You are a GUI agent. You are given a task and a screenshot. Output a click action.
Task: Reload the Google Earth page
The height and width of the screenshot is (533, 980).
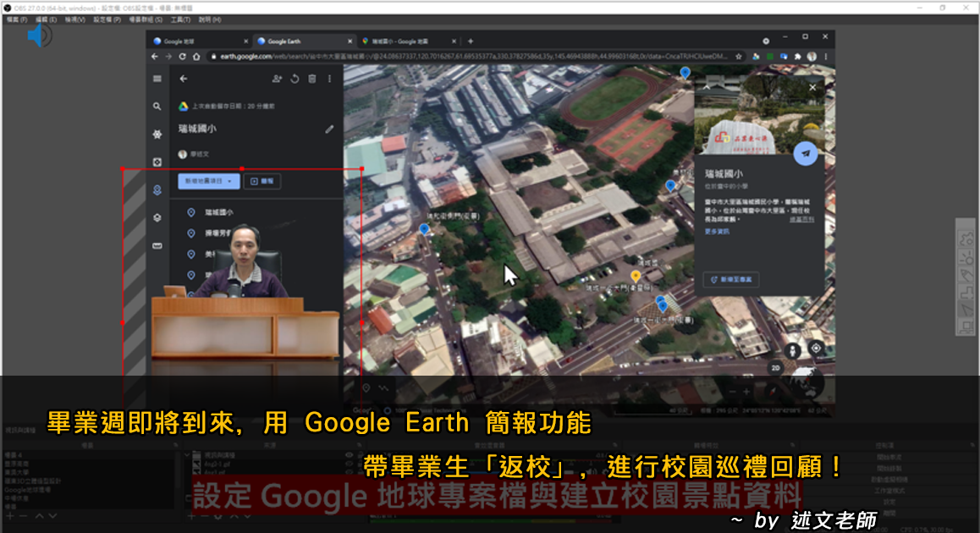pos(183,56)
